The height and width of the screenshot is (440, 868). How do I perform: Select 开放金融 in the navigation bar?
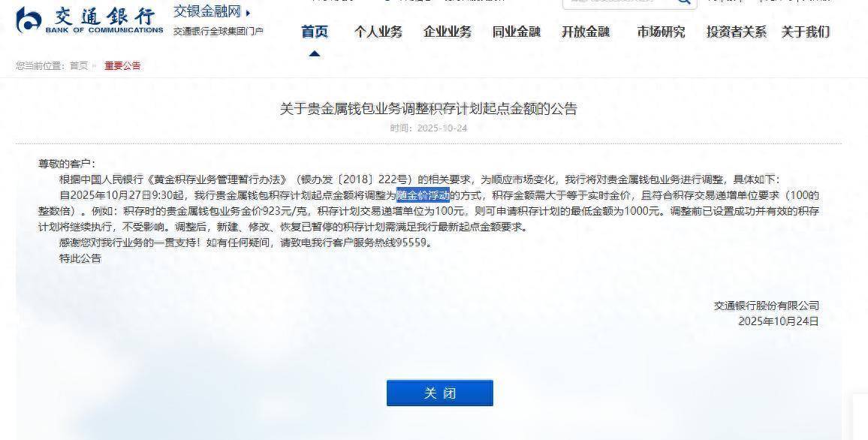[586, 32]
